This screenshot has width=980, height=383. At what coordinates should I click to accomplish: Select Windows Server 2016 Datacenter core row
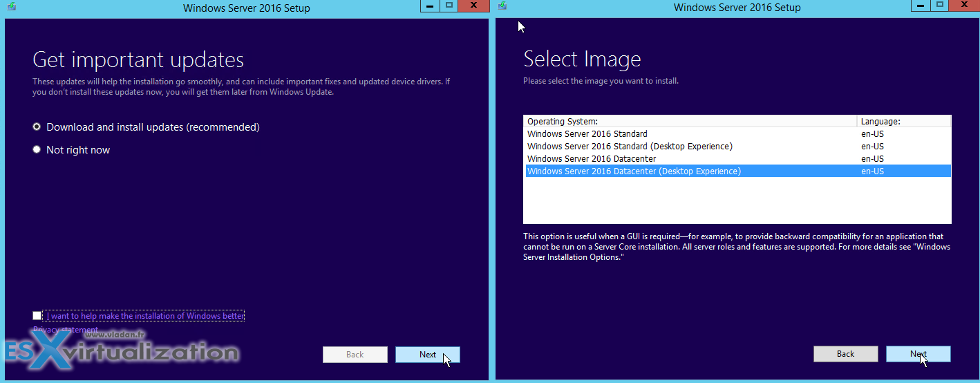pos(738,159)
